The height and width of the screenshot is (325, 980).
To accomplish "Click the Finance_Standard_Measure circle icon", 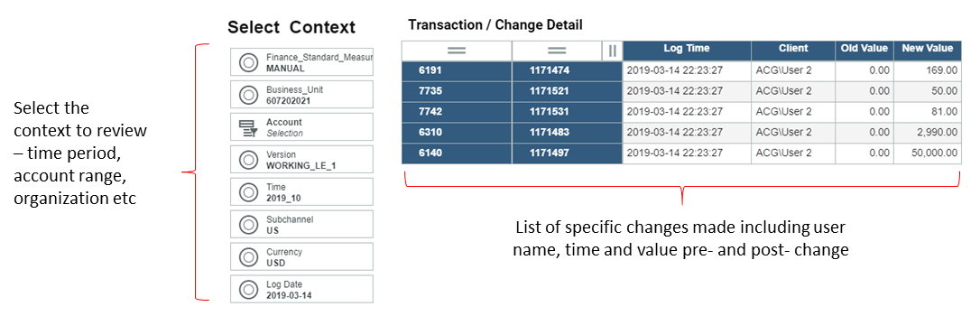I will pyautogui.click(x=248, y=62).
